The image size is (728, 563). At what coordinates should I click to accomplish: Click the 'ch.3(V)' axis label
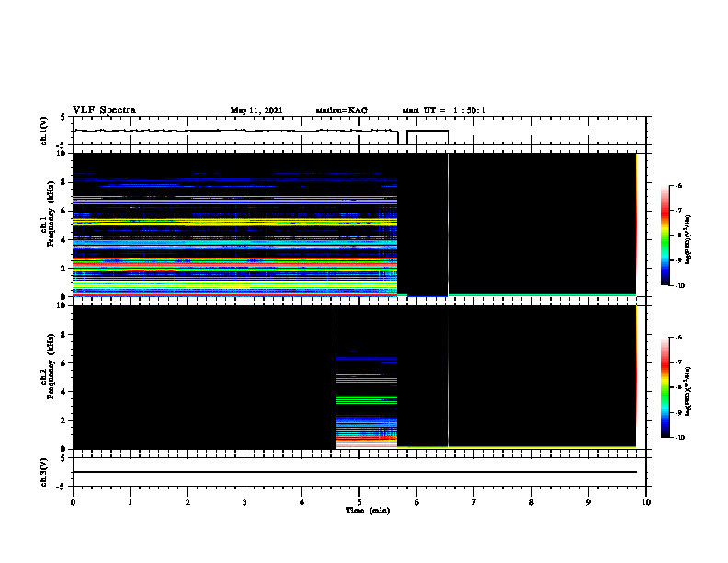(43, 472)
